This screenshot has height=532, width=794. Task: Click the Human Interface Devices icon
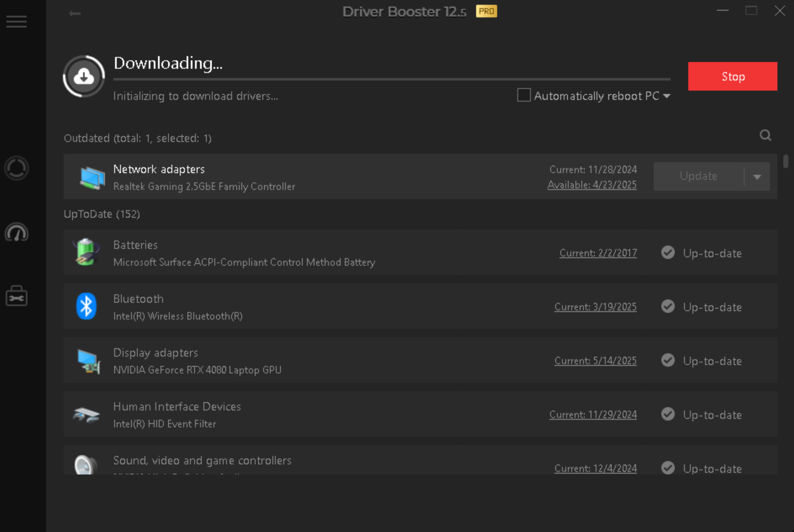coord(86,415)
